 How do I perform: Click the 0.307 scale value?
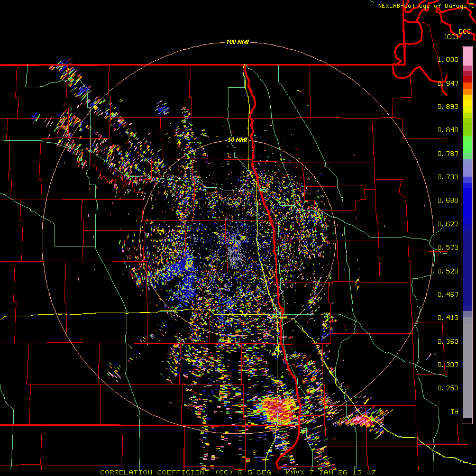[448, 365]
